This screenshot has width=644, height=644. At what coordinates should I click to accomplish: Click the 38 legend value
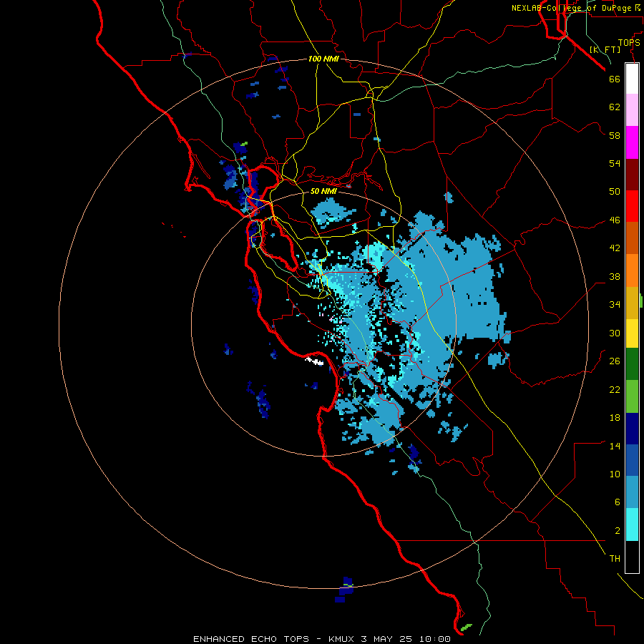[615, 276]
